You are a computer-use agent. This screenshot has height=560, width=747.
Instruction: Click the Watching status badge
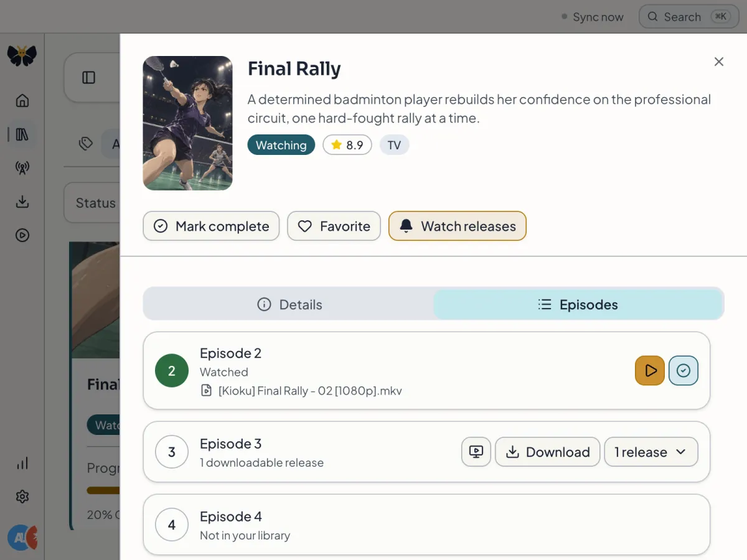(x=281, y=145)
